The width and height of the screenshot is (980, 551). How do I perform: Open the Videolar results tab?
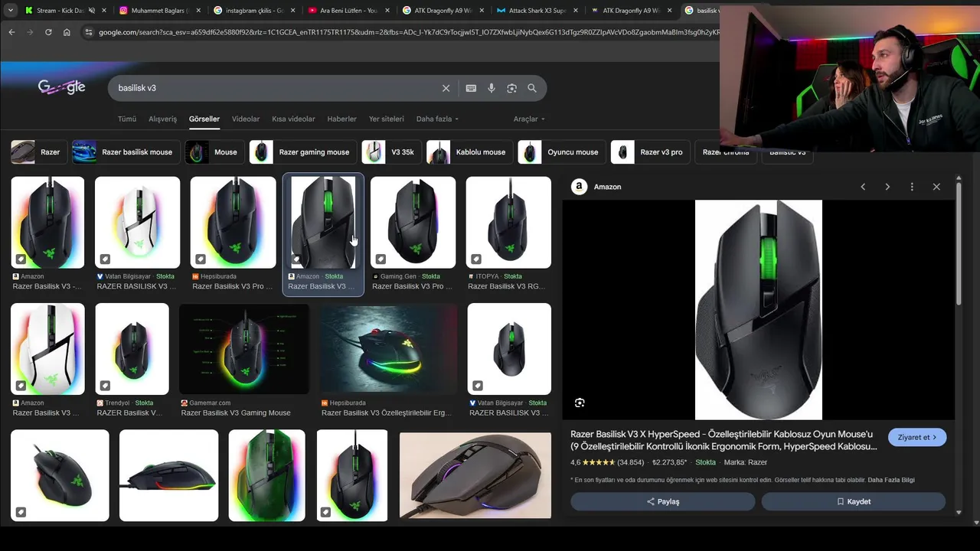(246, 119)
